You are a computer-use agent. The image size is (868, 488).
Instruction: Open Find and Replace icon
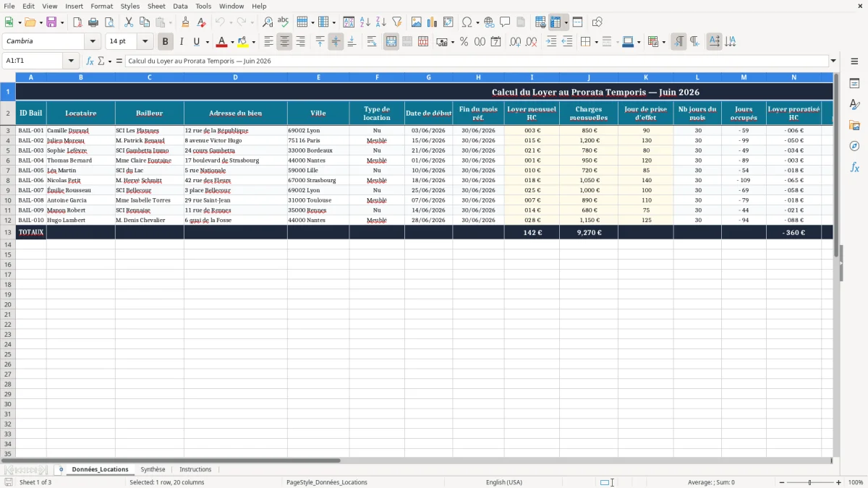pyautogui.click(x=268, y=22)
